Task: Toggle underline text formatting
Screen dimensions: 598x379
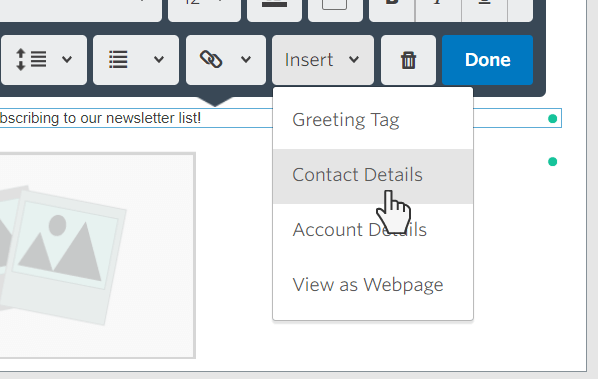Action: pos(484,5)
